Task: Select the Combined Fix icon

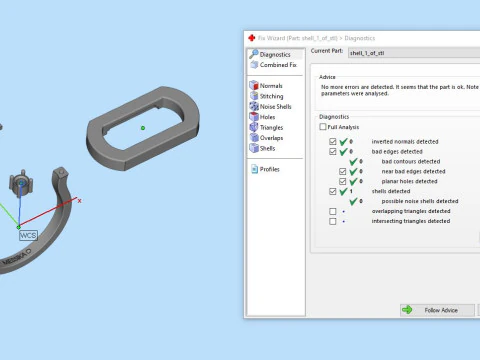Action: (254, 65)
